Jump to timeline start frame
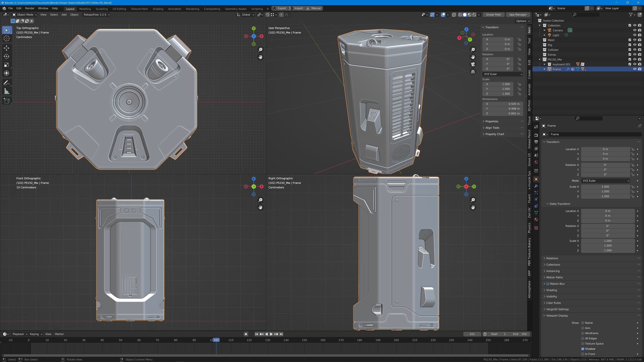The image size is (644, 362). coord(256,334)
